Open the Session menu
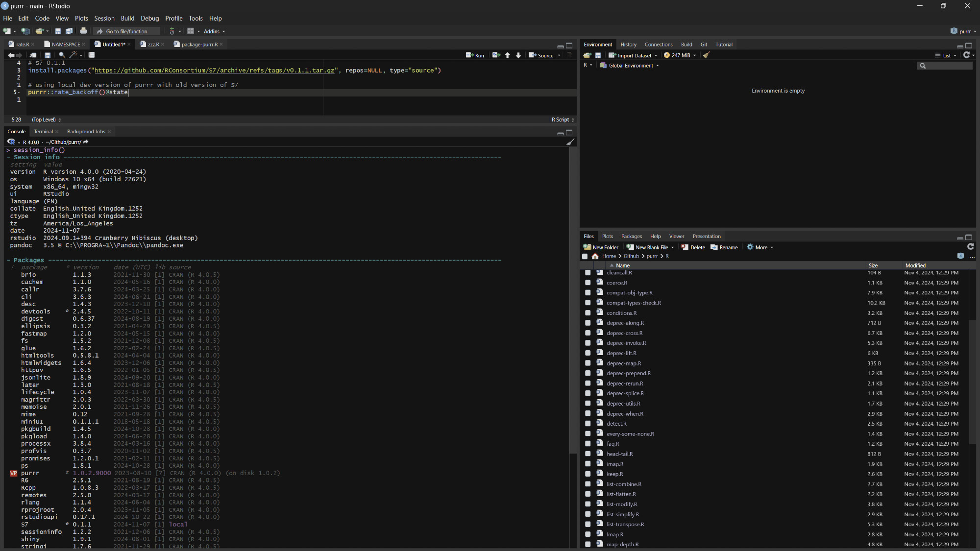 pyautogui.click(x=104, y=18)
